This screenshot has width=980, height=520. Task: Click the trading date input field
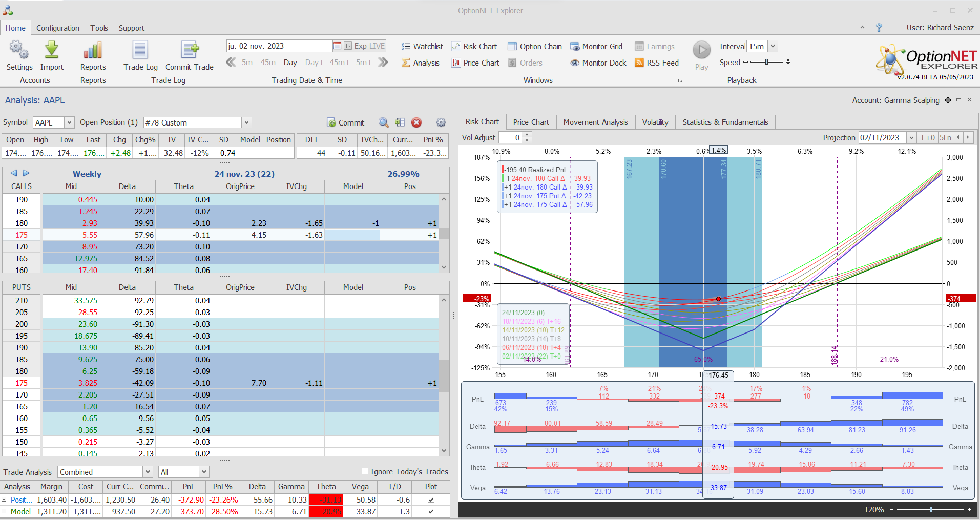[279, 46]
